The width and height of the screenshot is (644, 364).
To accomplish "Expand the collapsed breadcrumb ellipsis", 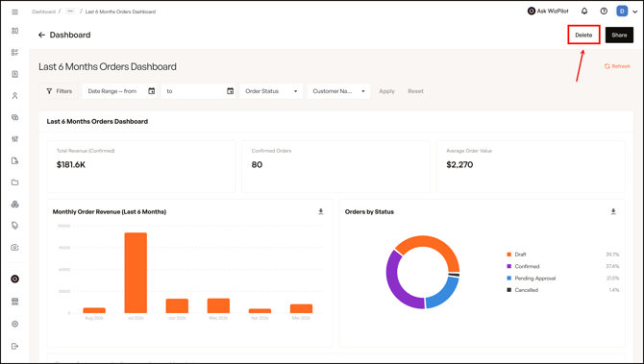I will 70,12.
